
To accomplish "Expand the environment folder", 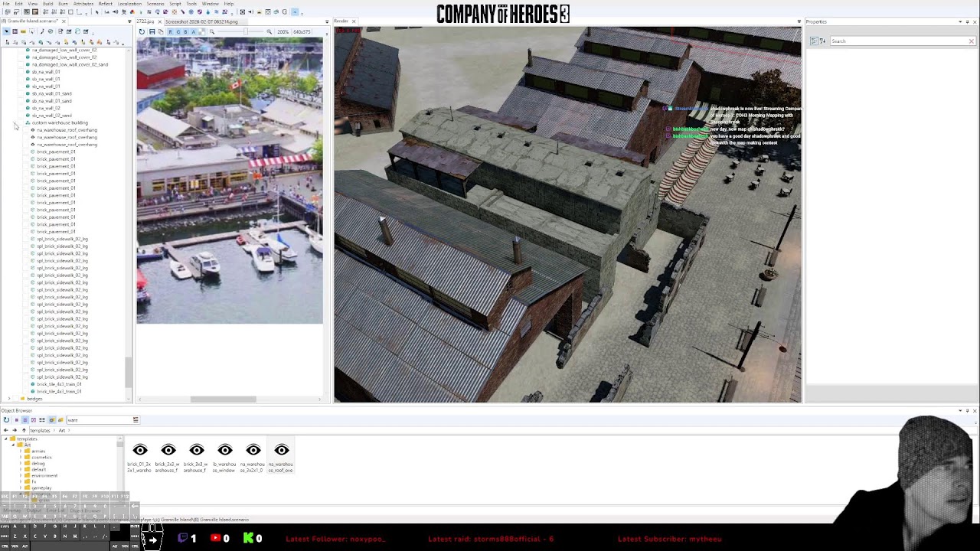I will point(21,475).
